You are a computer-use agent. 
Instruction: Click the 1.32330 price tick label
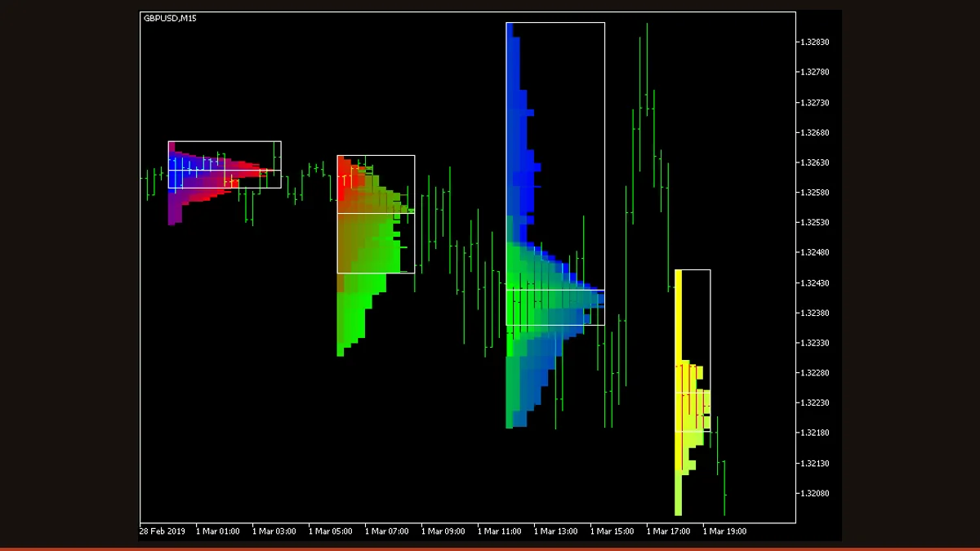814,343
